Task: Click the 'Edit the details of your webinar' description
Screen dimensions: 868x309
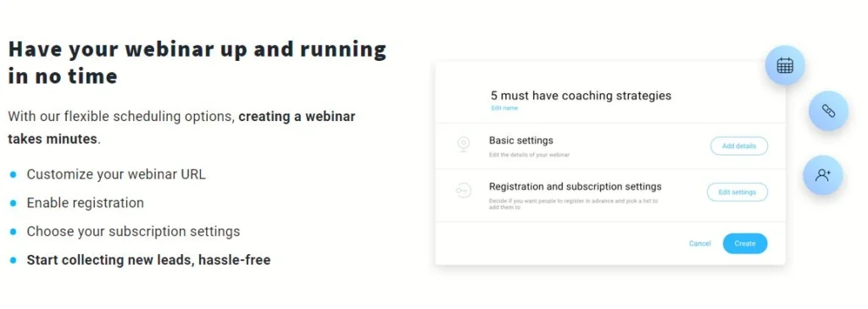Action: click(529, 155)
